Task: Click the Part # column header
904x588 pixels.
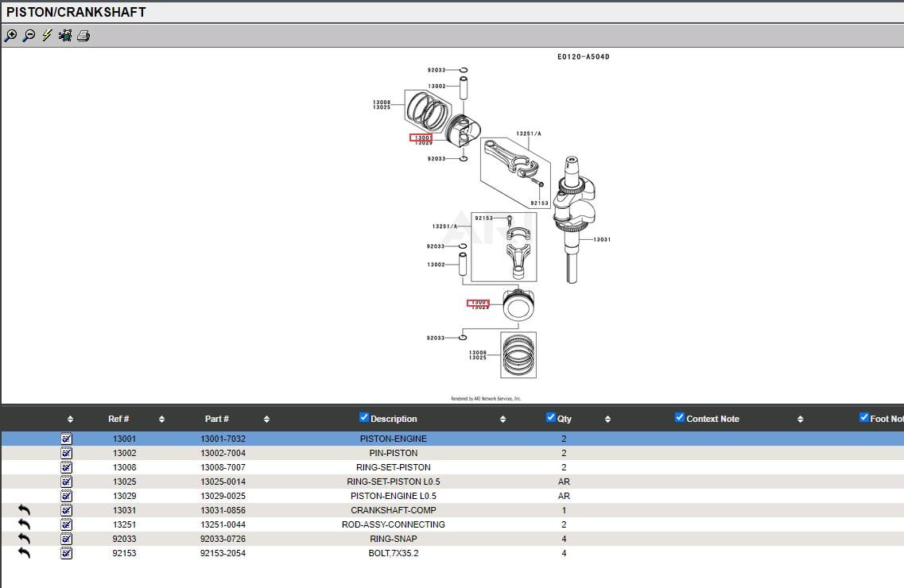Action: point(216,419)
